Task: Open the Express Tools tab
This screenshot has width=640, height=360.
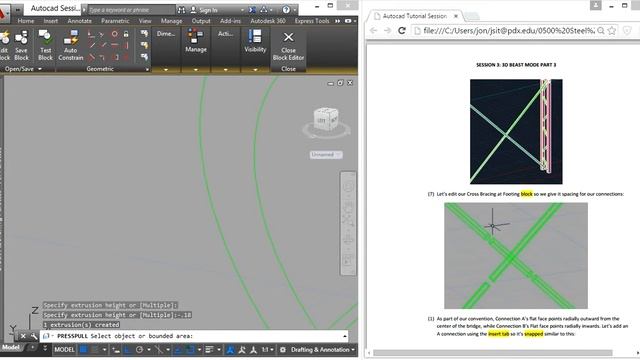Action: tap(312, 21)
